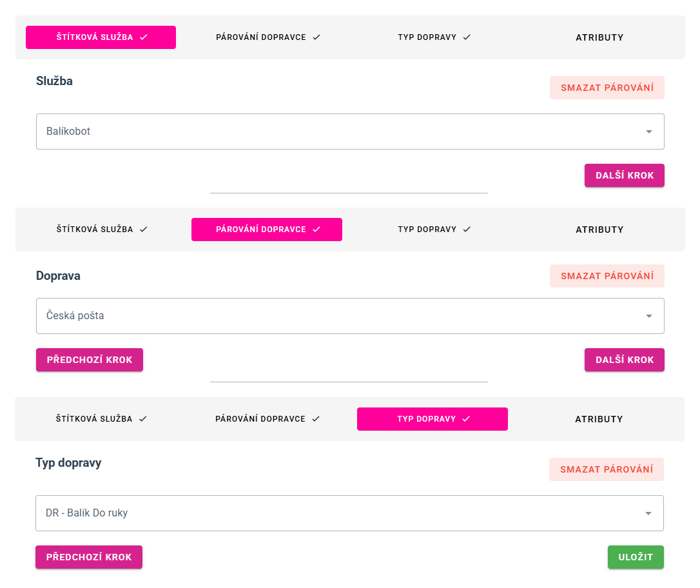Expand arrow of the Česká pošta select

tap(649, 316)
